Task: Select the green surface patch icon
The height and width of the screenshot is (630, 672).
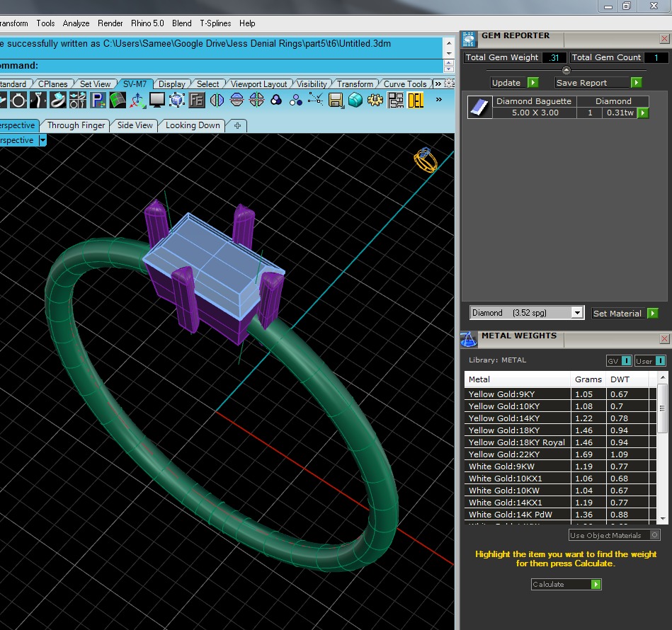Action: pos(118,101)
